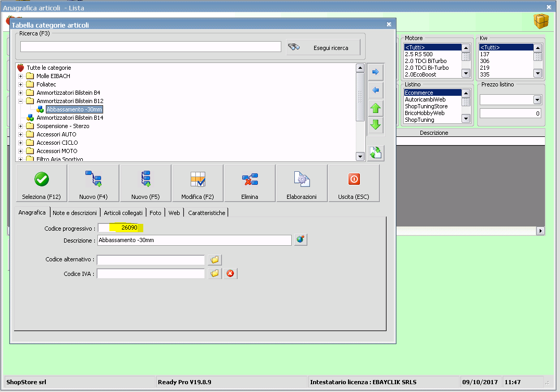Image resolution: width=560 pixels, height=392 pixels.
Task: Click red clear icon beside Codice IVA
Action: pos(230,273)
